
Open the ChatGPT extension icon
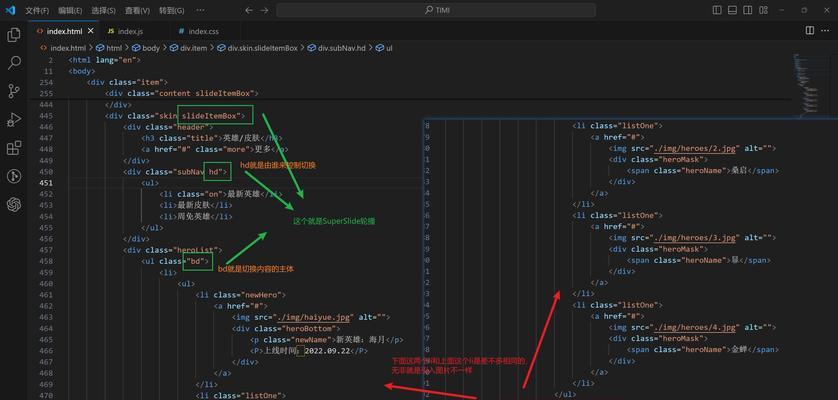tap(14, 204)
